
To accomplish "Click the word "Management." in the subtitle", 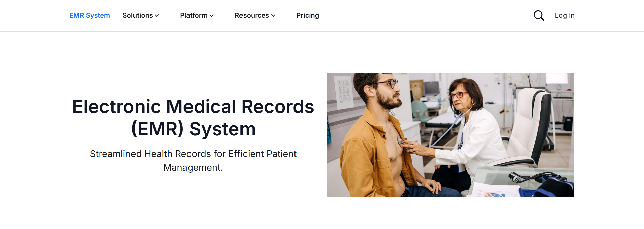I will [193, 167].
